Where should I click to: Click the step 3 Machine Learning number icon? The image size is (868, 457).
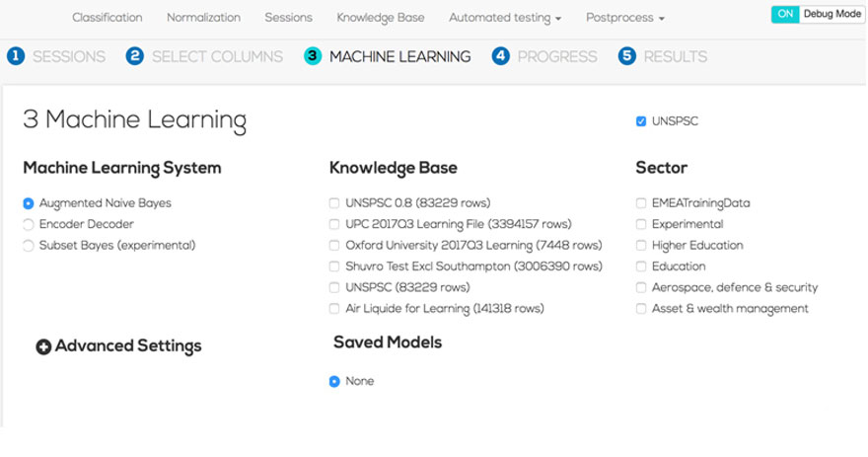click(313, 56)
